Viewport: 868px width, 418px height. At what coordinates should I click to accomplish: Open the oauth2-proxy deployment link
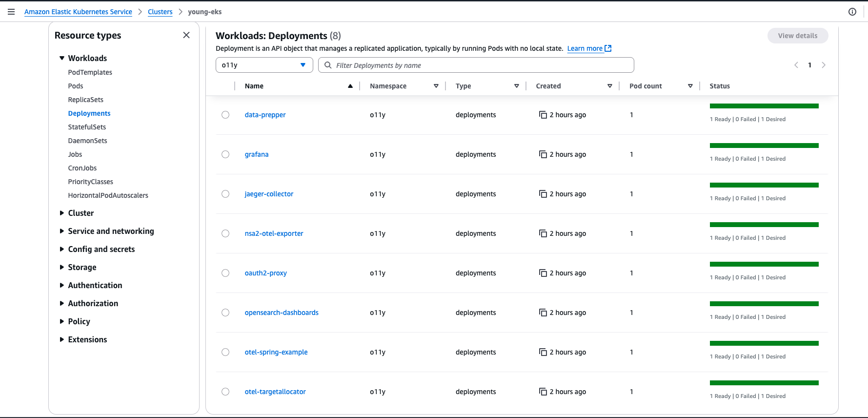266,273
